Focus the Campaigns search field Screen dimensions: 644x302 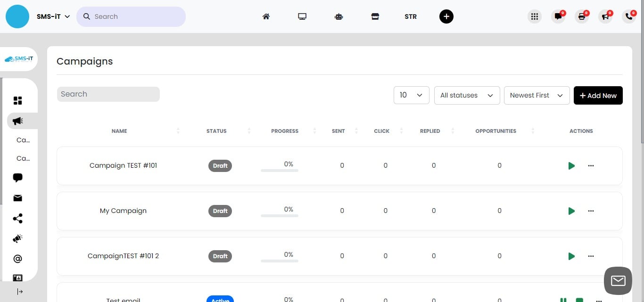108,94
